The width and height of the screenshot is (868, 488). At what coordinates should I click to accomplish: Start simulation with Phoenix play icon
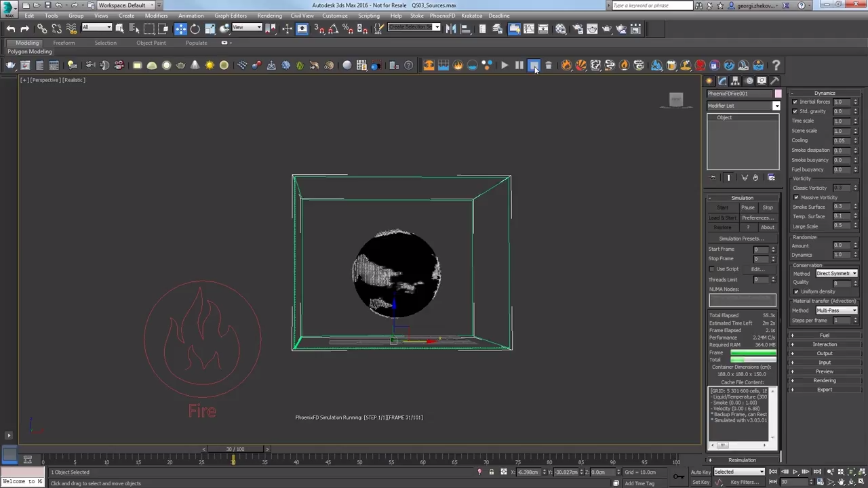click(x=505, y=66)
